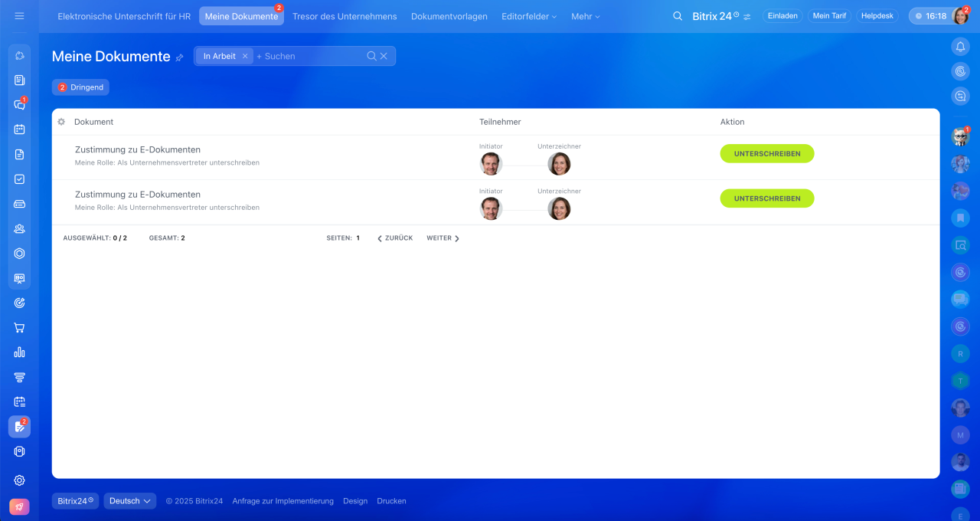Viewport: 980px width, 521px height.
Task: Open the top-bar search magnifier
Action: click(678, 16)
